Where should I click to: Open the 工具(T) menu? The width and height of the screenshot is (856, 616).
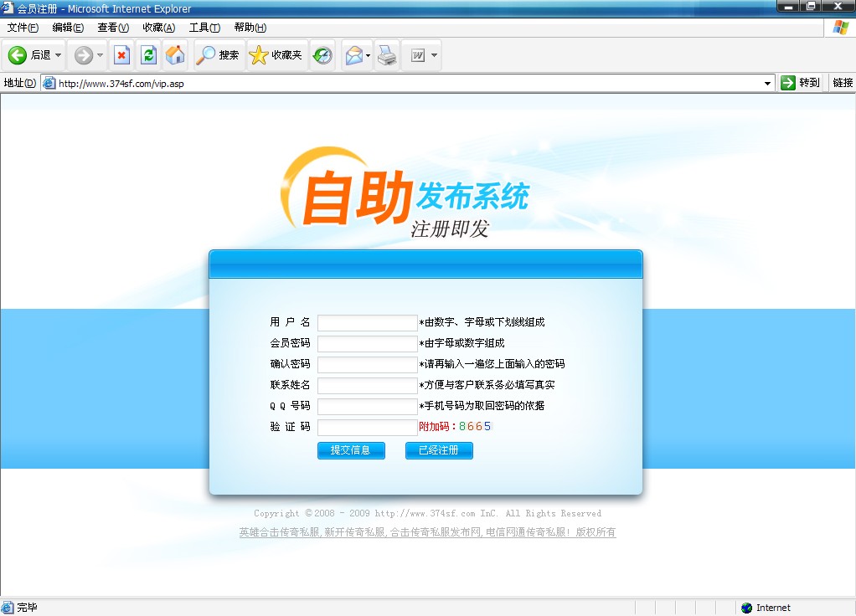point(204,28)
